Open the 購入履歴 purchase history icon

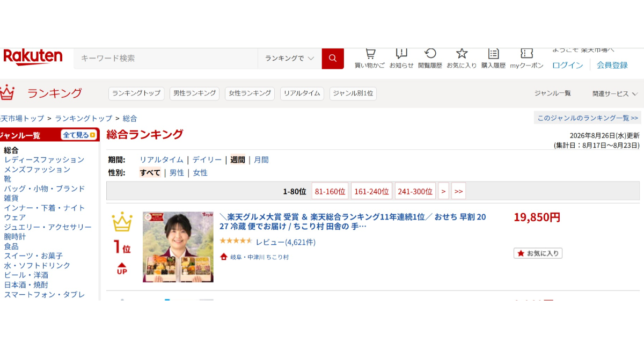(493, 53)
